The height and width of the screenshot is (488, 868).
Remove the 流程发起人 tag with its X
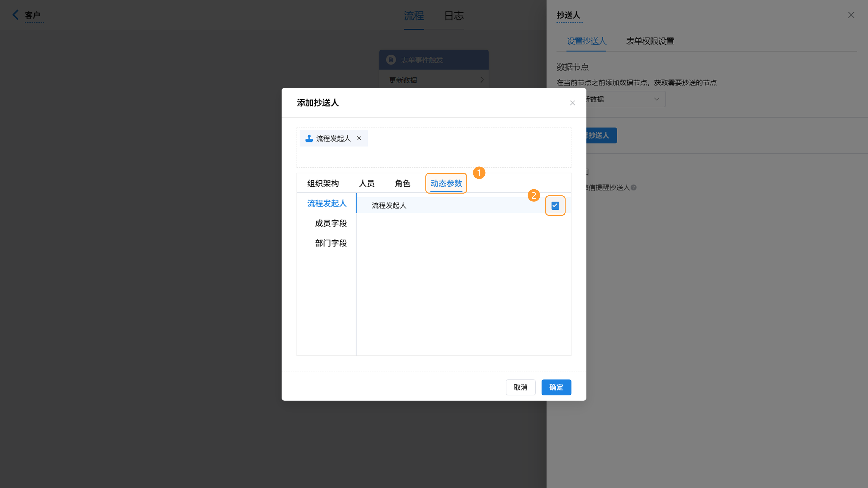tap(359, 138)
